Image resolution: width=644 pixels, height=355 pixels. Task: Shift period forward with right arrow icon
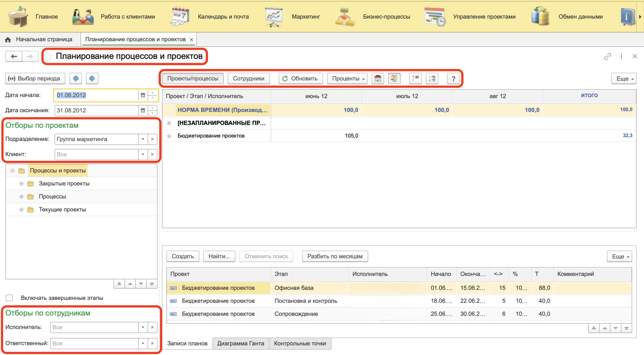point(92,79)
